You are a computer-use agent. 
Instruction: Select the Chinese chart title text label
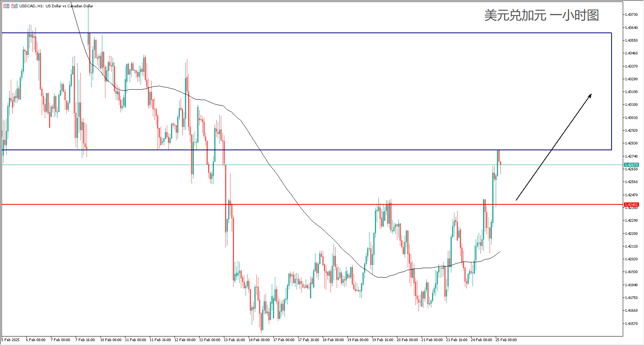[x=541, y=15]
